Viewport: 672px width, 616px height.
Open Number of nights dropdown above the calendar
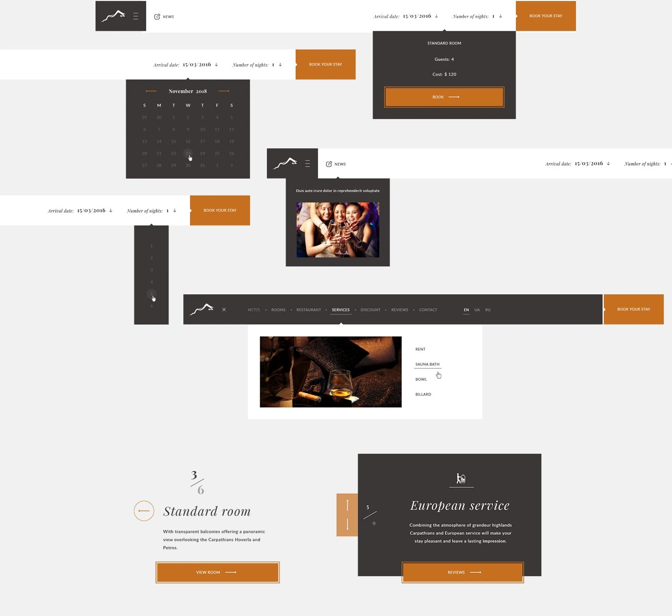257,65
